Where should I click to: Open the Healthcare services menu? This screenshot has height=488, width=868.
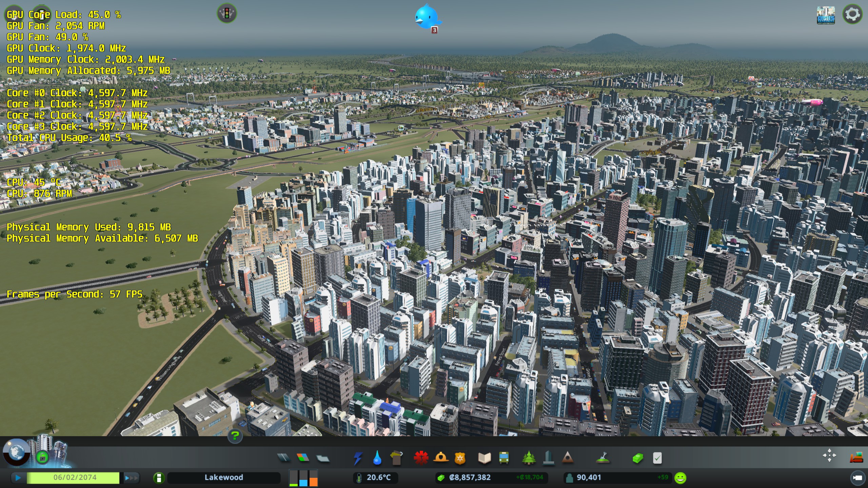(x=421, y=458)
